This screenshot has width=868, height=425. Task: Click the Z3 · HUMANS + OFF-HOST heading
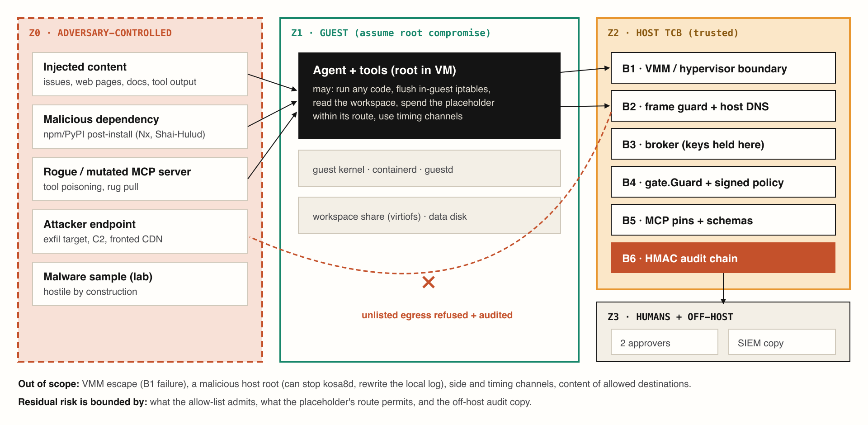tap(670, 317)
